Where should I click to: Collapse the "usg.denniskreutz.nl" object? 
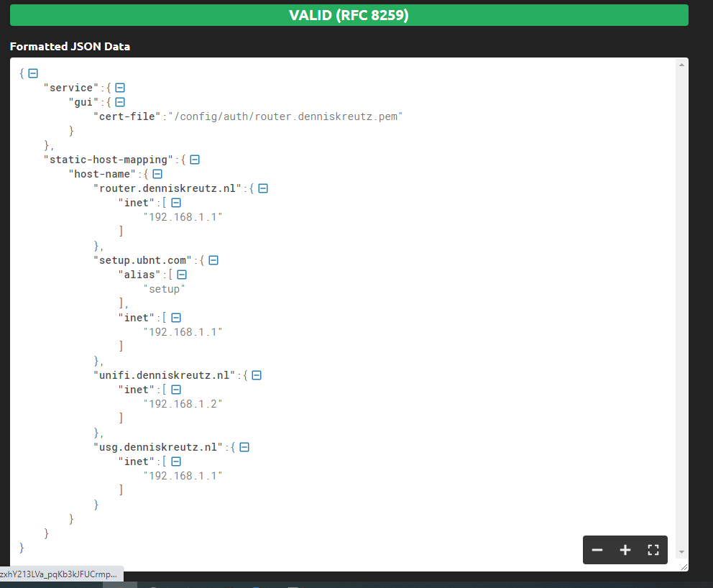coord(244,447)
